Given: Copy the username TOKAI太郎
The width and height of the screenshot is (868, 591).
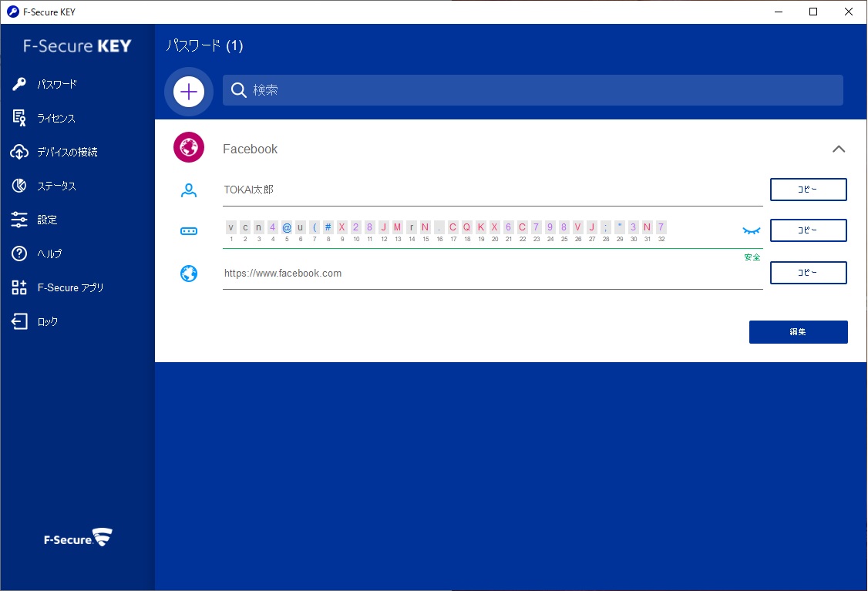Looking at the screenshot, I should click(x=808, y=190).
